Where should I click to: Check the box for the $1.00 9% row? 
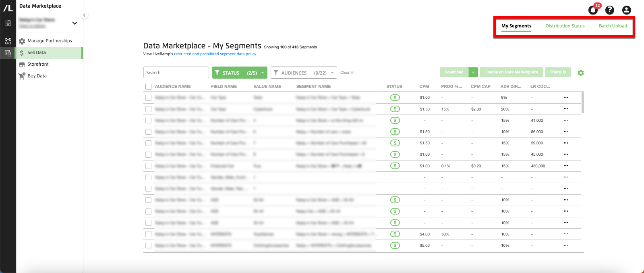point(148,98)
